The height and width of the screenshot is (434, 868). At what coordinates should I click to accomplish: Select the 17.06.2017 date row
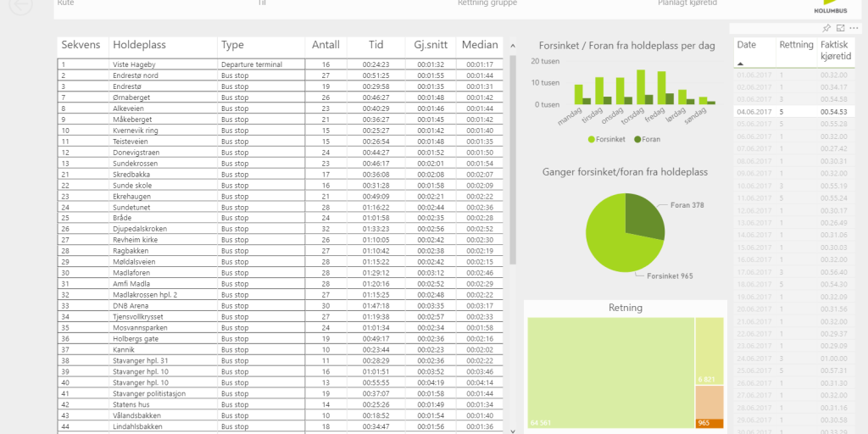pyautogui.click(x=793, y=272)
